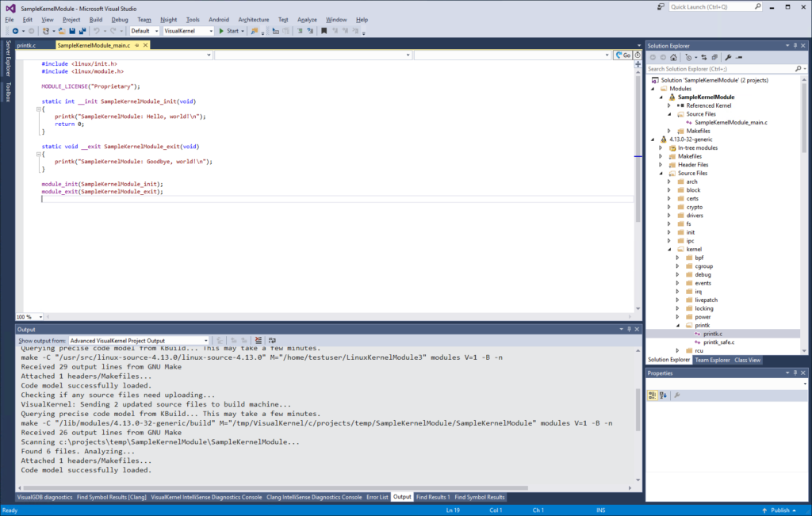Click the Collapse All icon in Solution Explorer
The image size is (812, 516).
(x=714, y=57)
